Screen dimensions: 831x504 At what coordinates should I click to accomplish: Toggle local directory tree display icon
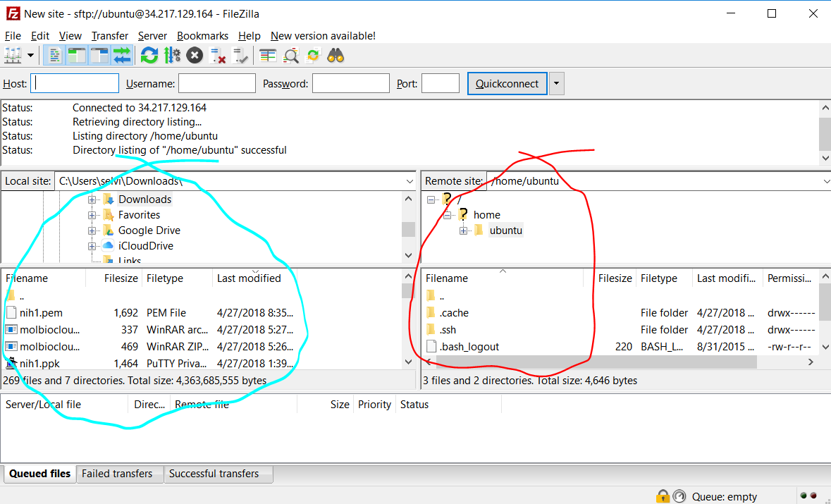(76, 55)
